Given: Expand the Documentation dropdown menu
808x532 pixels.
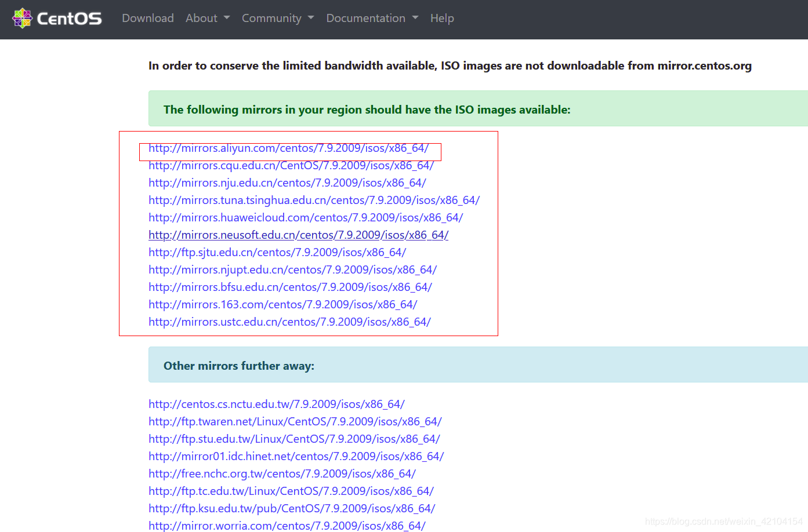Looking at the screenshot, I should click(372, 18).
